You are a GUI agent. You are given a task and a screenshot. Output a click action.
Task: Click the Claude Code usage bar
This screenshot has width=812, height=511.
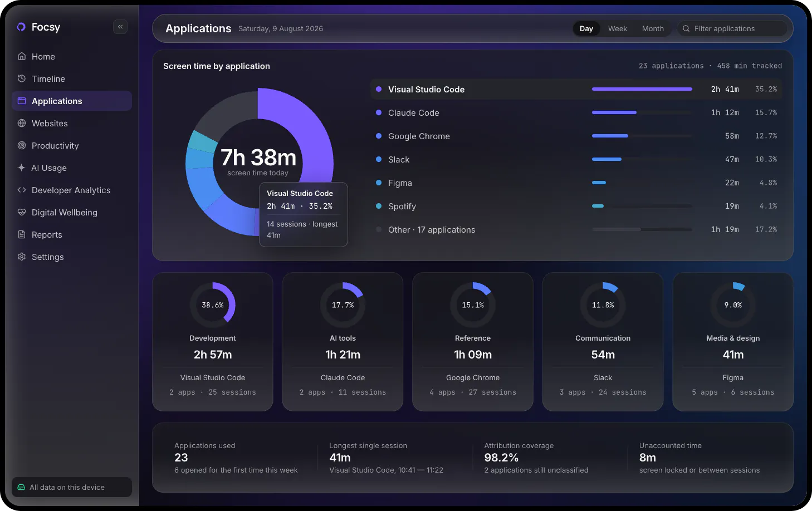coord(642,112)
